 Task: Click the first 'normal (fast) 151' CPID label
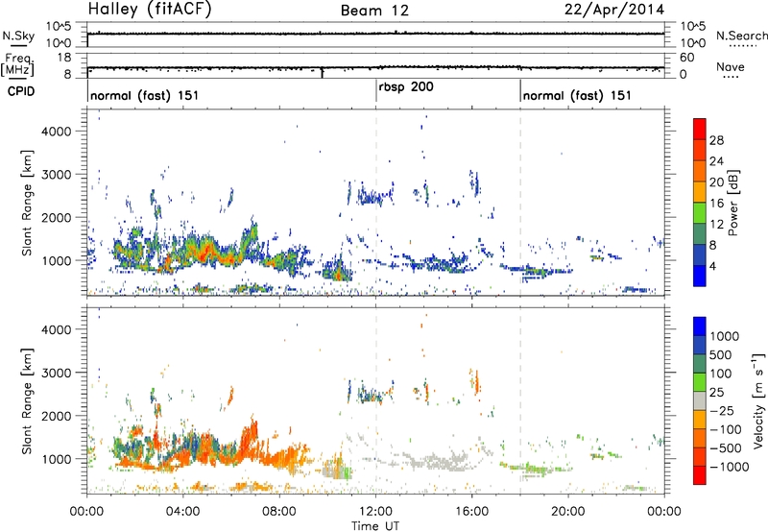145,95
